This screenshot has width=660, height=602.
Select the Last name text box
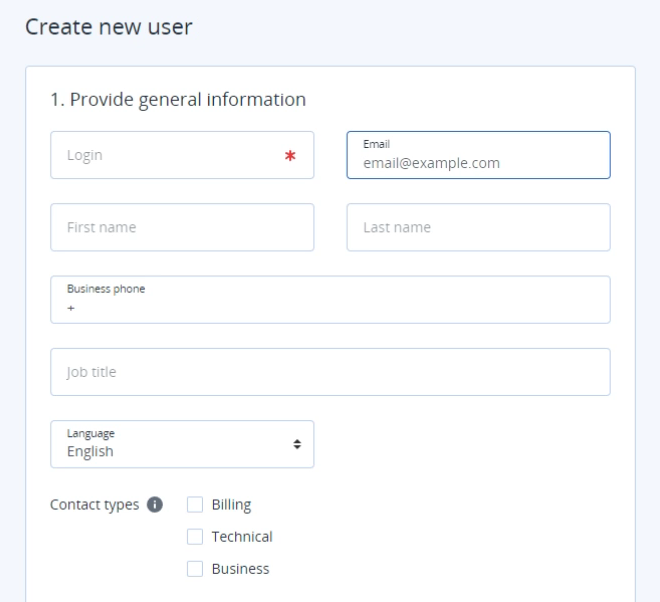[478, 227]
